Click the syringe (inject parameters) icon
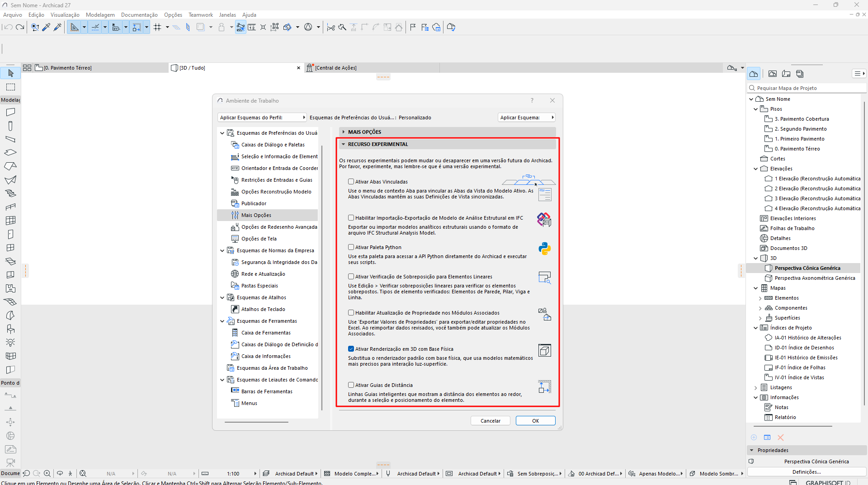Image resolution: width=868 pixels, height=485 pixels. click(57, 27)
